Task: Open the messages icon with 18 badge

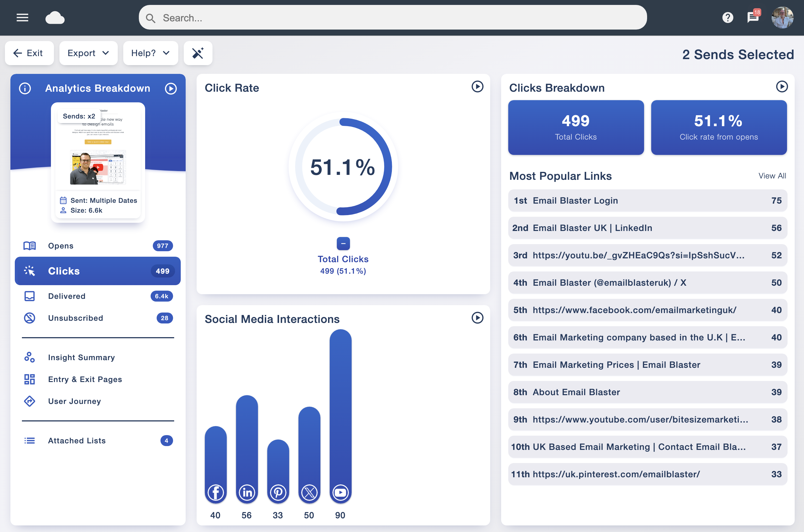Action: [753, 17]
